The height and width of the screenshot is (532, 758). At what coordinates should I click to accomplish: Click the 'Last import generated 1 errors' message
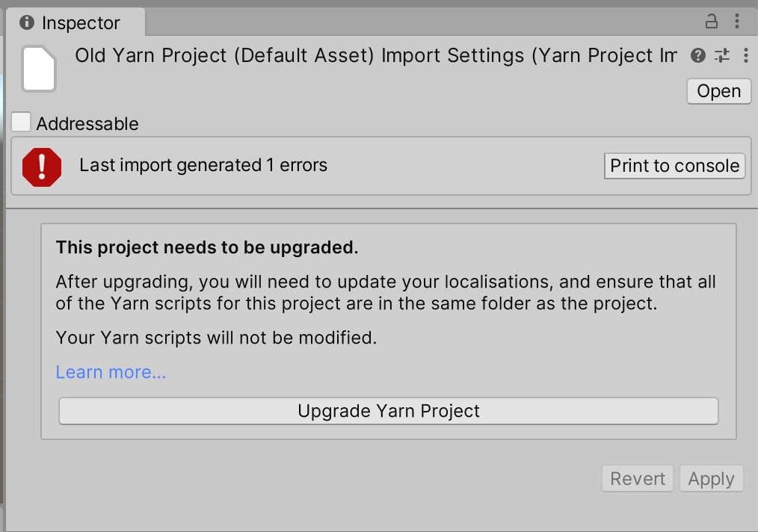point(203,165)
